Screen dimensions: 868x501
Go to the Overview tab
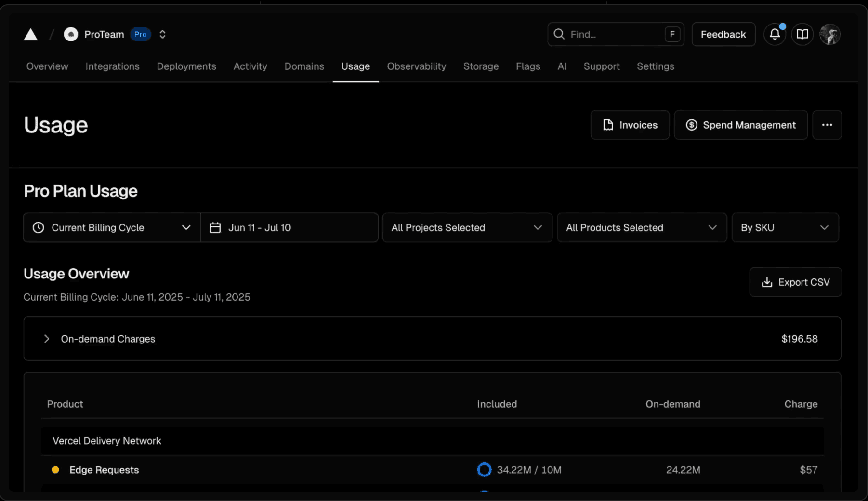(x=47, y=66)
